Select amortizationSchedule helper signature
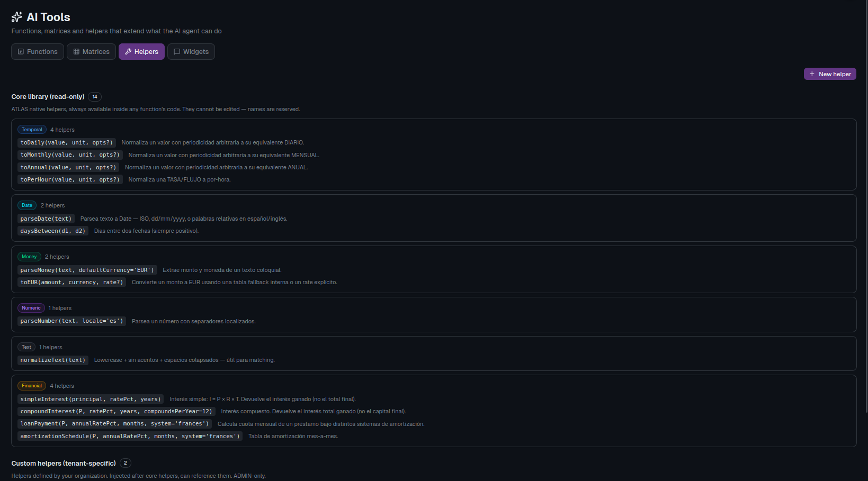This screenshot has height=481, width=868. [130, 437]
